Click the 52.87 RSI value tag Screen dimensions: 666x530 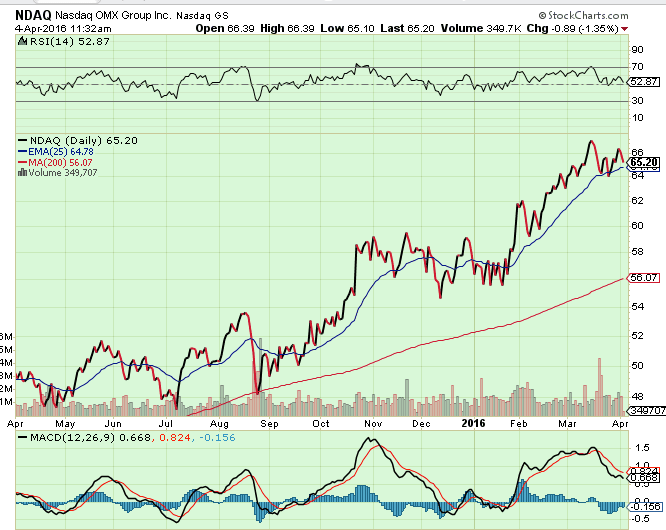click(x=644, y=83)
